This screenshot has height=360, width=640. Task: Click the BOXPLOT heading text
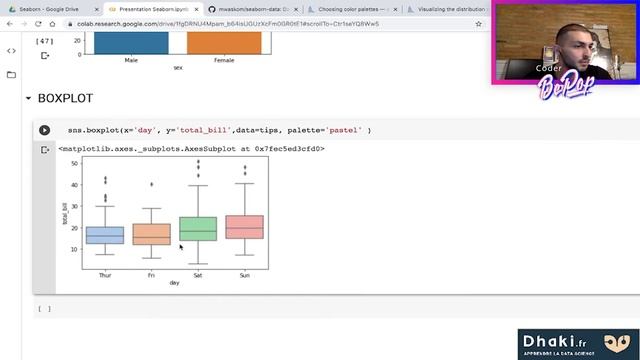(x=65, y=98)
